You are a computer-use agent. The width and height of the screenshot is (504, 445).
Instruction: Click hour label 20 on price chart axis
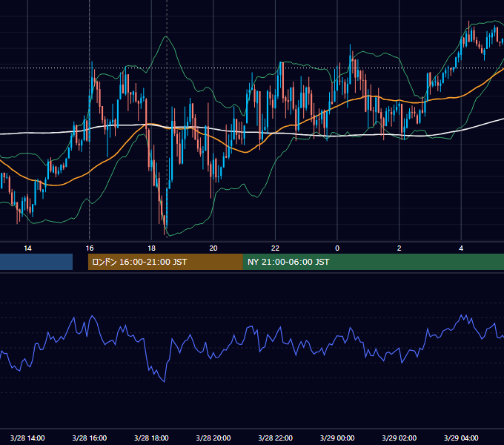point(213,248)
